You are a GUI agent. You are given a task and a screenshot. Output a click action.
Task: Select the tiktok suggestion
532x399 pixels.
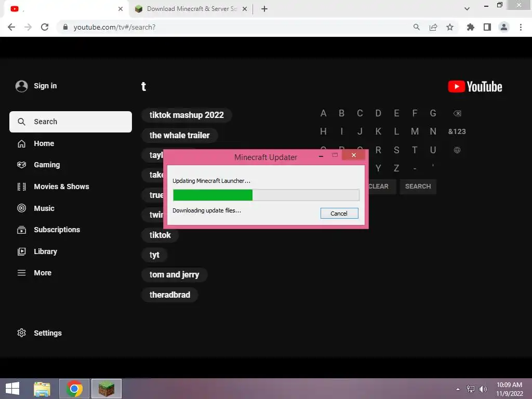tap(160, 235)
